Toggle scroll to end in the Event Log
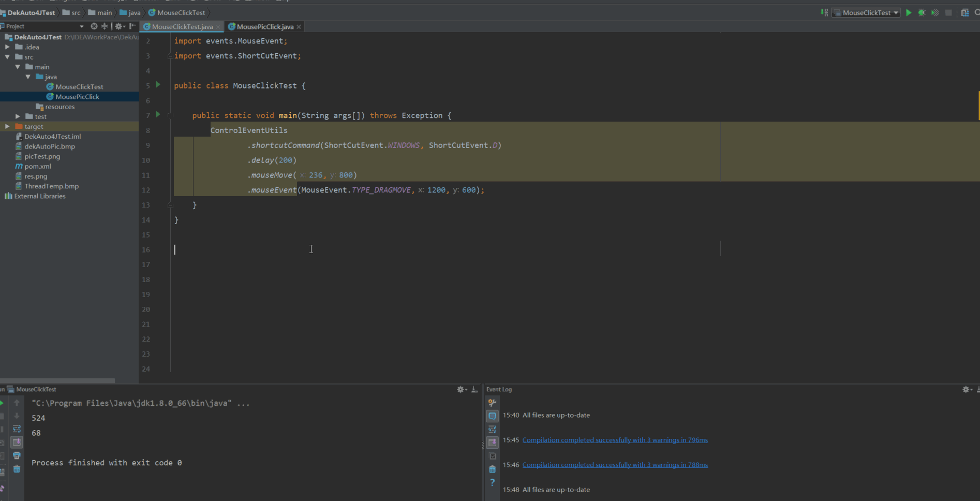Viewport: 980px width, 501px height. coord(492,443)
